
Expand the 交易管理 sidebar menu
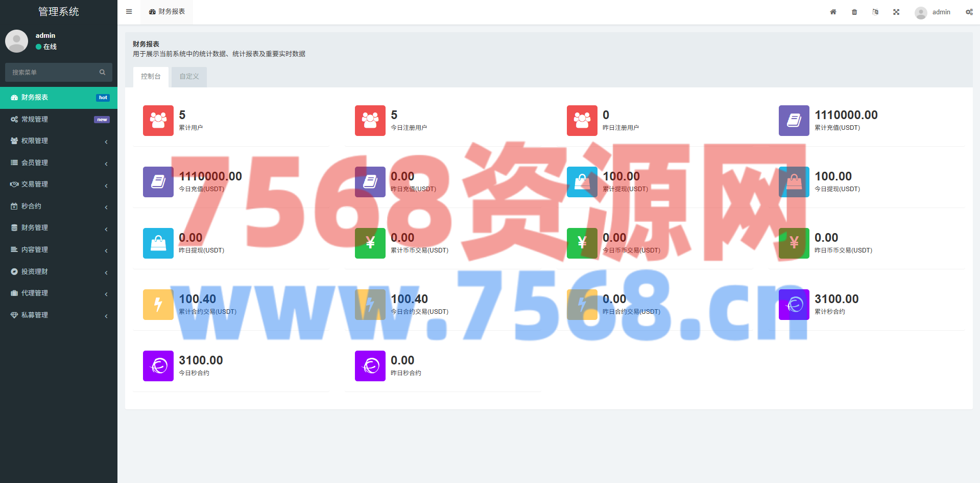tap(58, 185)
